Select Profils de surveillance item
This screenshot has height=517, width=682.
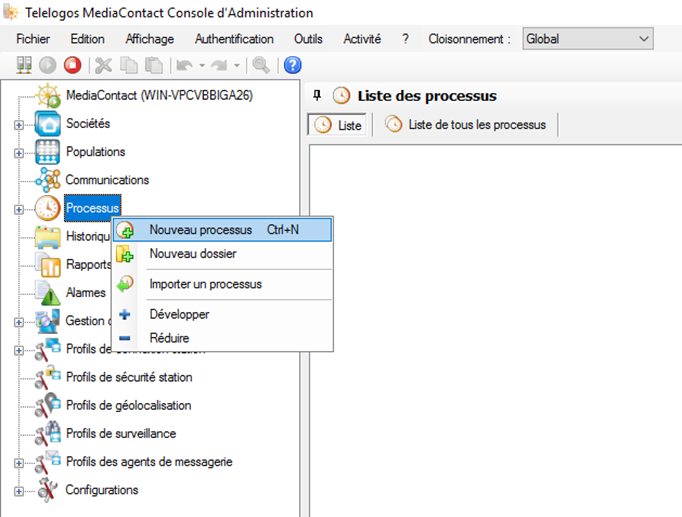pyautogui.click(x=121, y=434)
